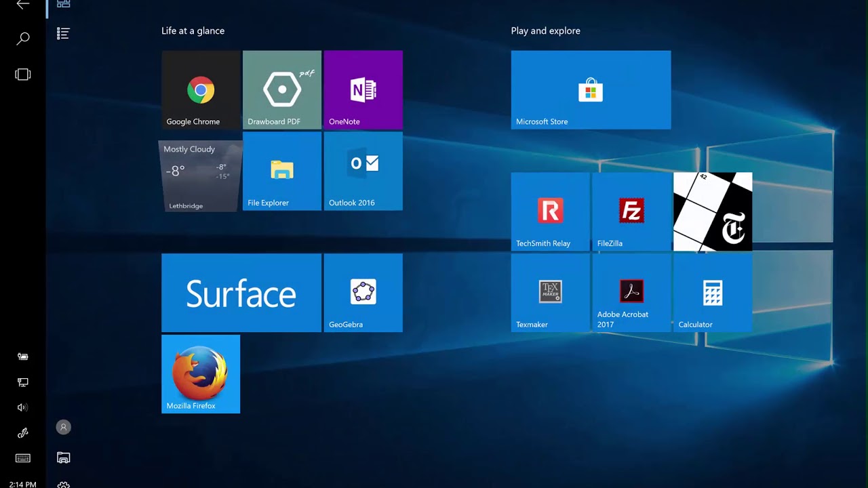
Task: Open the network tray icon
Action: pos(23,382)
